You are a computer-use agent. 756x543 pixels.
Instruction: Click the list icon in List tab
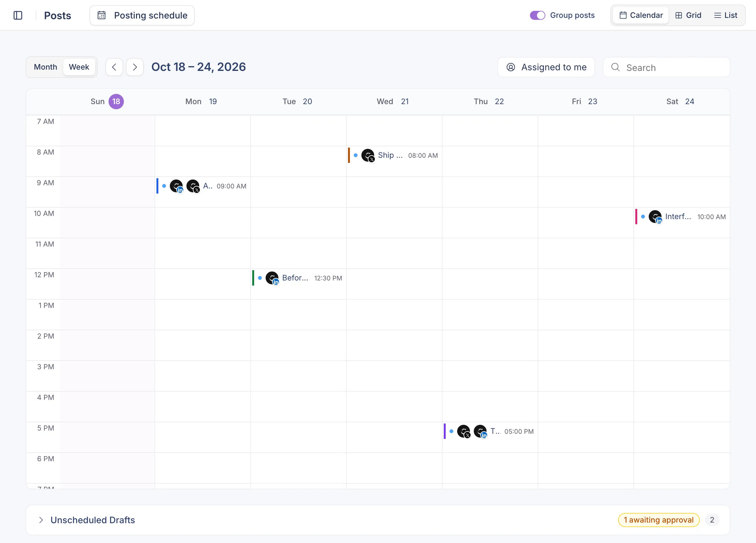point(717,15)
